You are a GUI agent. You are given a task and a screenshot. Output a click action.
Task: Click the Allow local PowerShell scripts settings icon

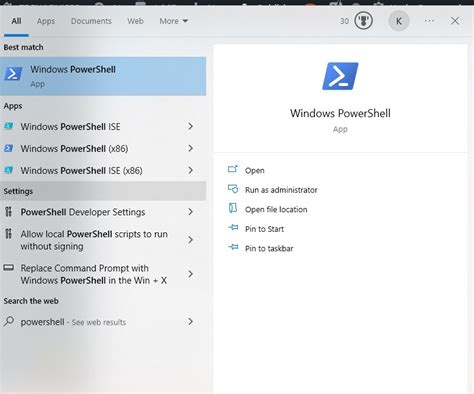[9, 234]
